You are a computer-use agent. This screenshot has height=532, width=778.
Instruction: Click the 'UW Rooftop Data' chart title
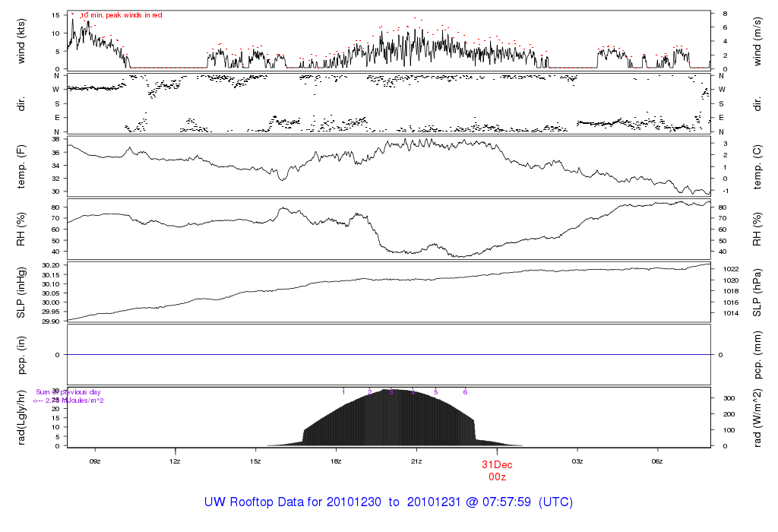388,502
